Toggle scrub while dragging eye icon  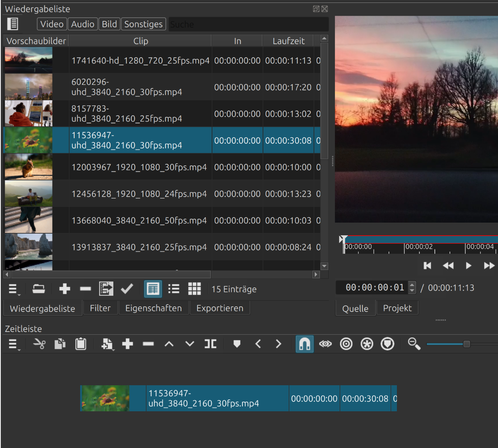coord(325,344)
